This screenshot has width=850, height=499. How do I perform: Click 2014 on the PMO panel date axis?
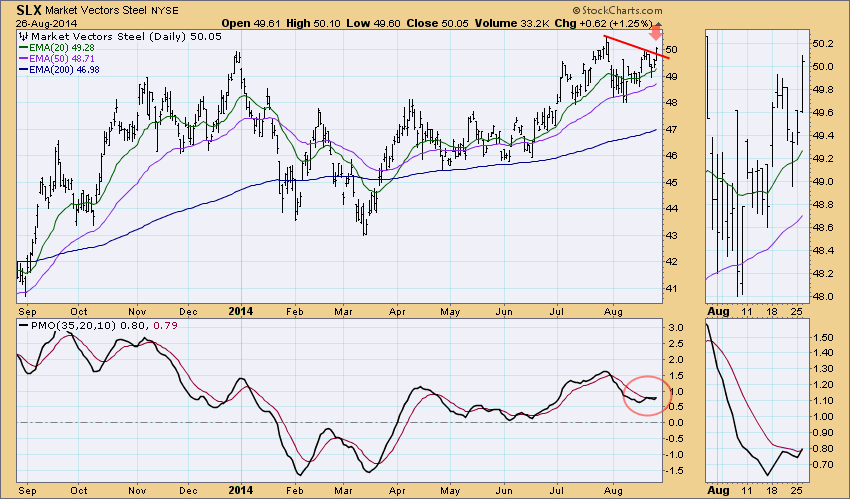[240, 490]
